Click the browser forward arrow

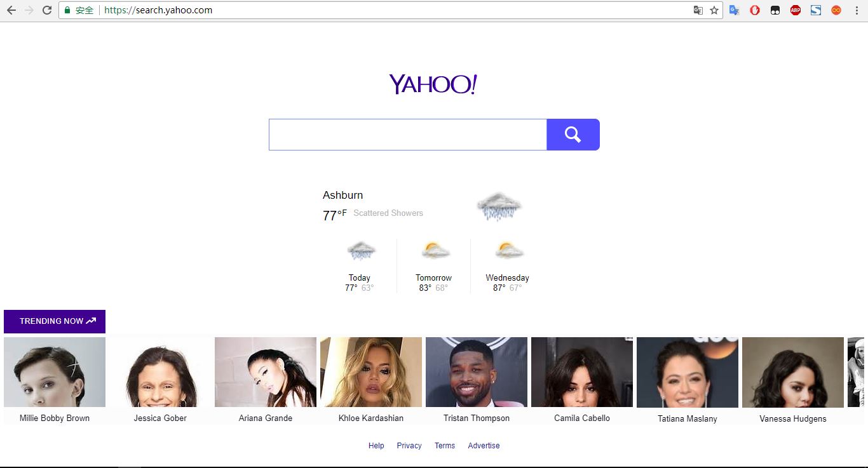point(29,10)
